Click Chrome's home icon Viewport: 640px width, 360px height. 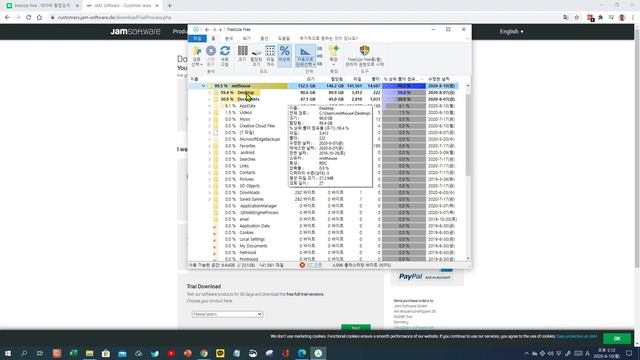coord(39,18)
